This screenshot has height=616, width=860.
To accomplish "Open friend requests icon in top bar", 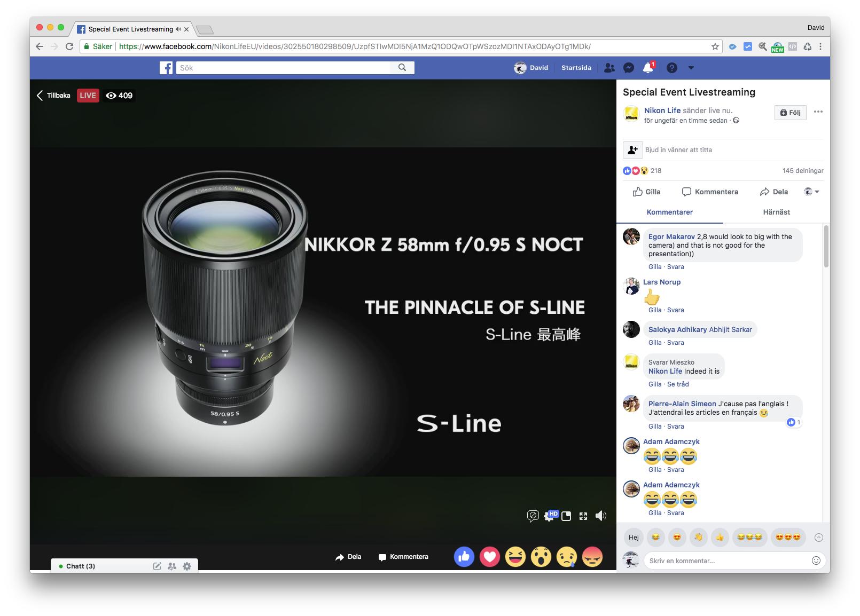I will click(x=609, y=68).
